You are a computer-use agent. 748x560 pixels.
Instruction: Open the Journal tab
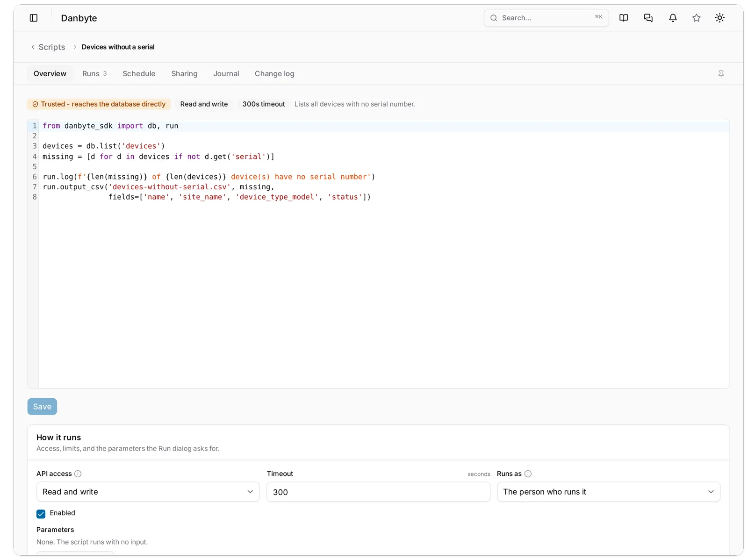click(x=226, y=73)
